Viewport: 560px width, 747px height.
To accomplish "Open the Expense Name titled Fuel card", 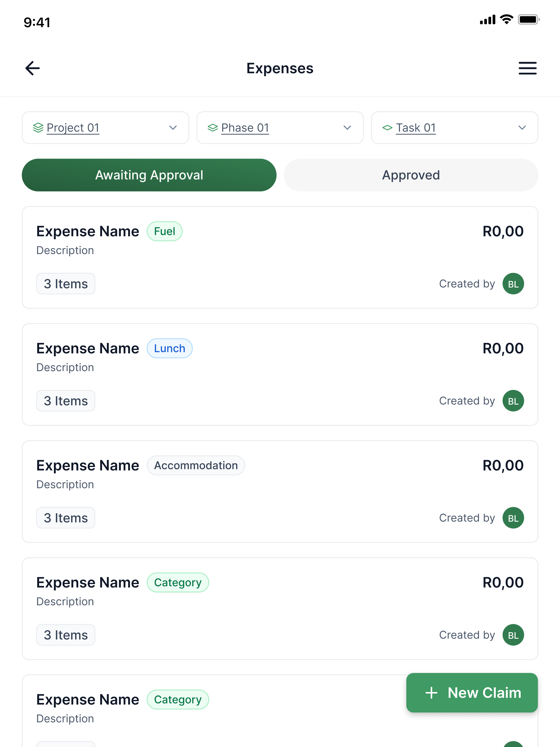I will 87,231.
